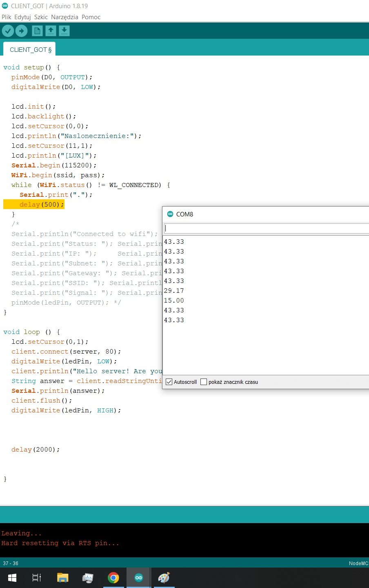The image size is (369, 588).
Task: Click the '37 - 36' line indicator in status bar
Action: 11,563
